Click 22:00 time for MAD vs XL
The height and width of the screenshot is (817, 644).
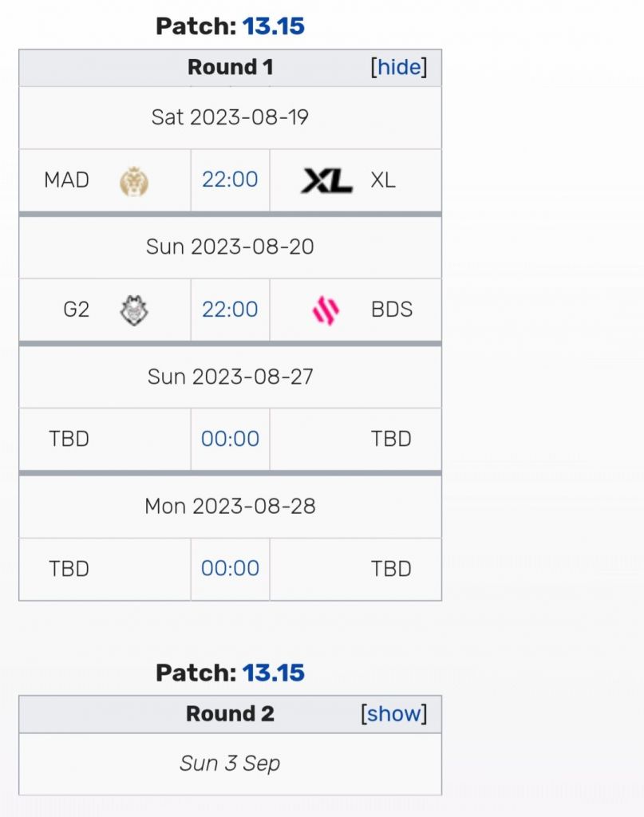pyautogui.click(x=230, y=180)
